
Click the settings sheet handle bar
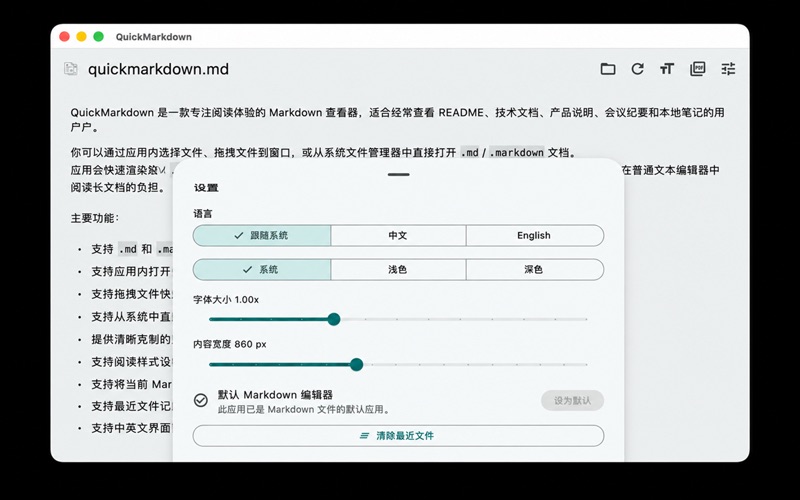(398, 174)
